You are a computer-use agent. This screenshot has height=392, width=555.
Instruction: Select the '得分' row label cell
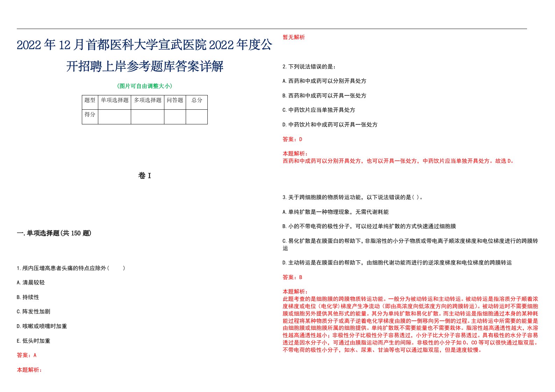tap(90, 117)
